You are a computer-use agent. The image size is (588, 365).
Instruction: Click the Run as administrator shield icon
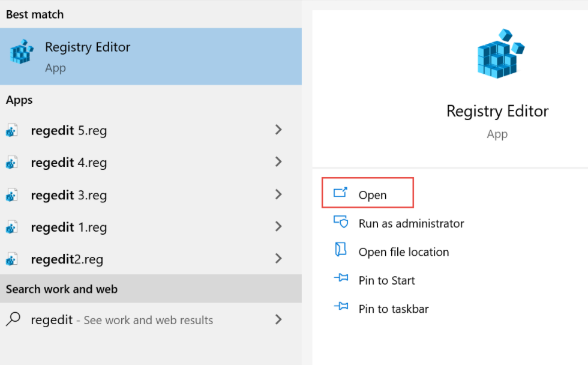[x=341, y=222]
